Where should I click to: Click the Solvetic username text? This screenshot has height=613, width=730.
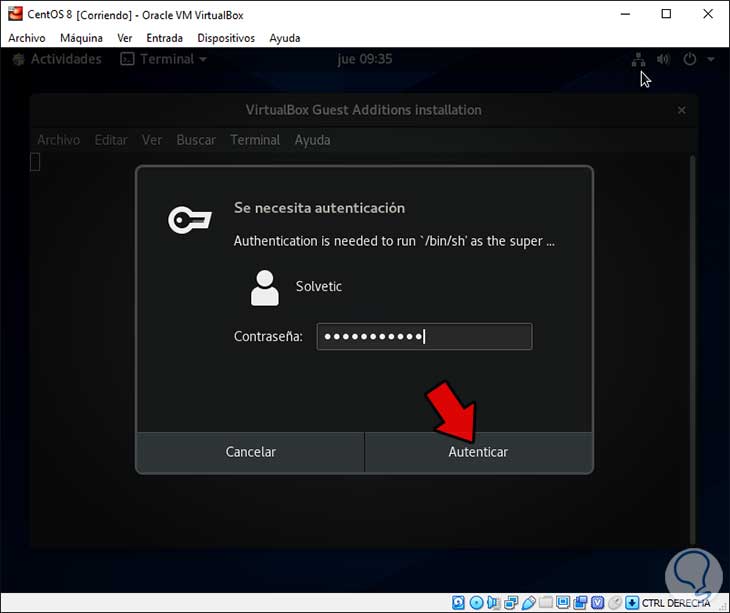318,286
